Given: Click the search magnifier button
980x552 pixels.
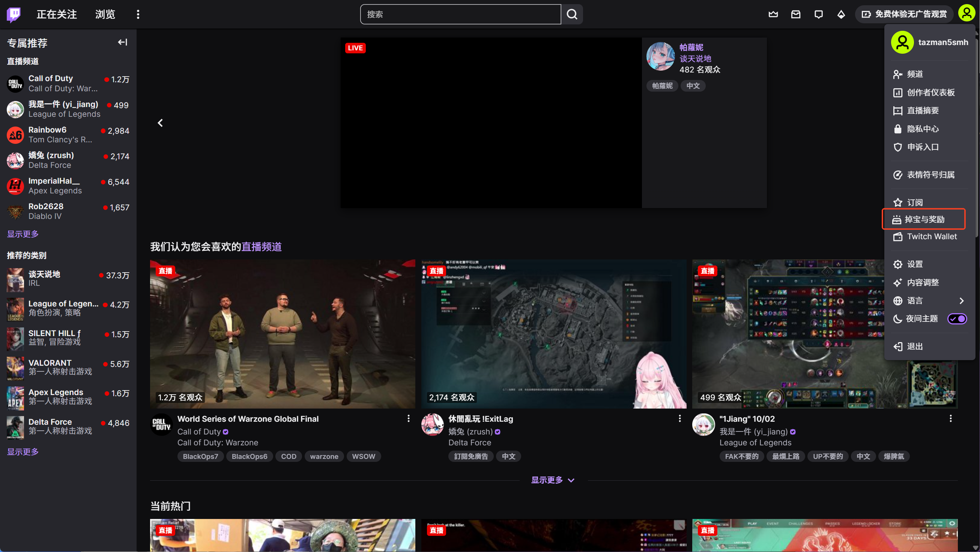Looking at the screenshot, I should [x=572, y=15].
